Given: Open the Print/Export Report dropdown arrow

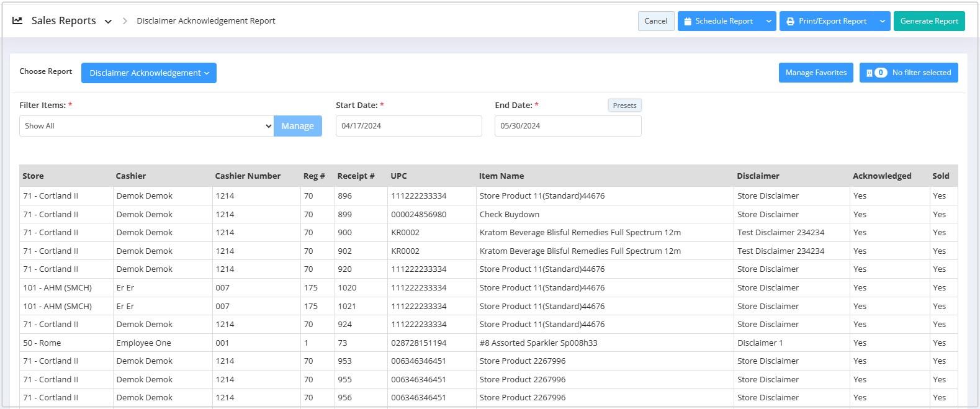Looking at the screenshot, I should (x=882, y=21).
